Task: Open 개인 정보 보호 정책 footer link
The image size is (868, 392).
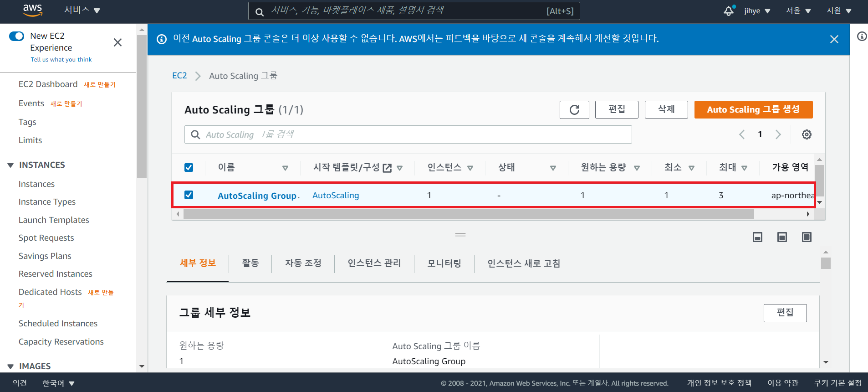Action: pyautogui.click(x=719, y=383)
